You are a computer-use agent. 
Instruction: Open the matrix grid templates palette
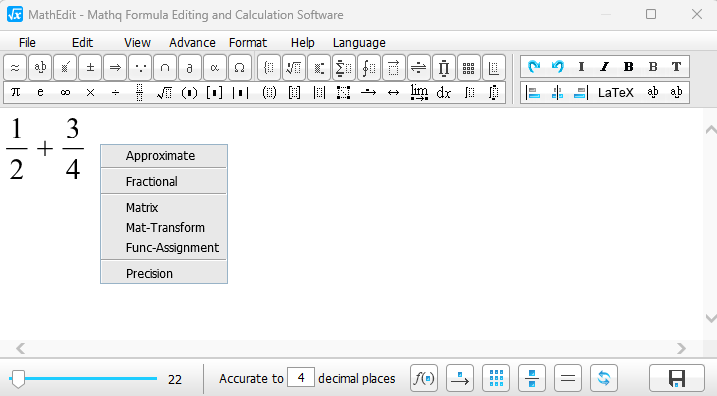468,68
